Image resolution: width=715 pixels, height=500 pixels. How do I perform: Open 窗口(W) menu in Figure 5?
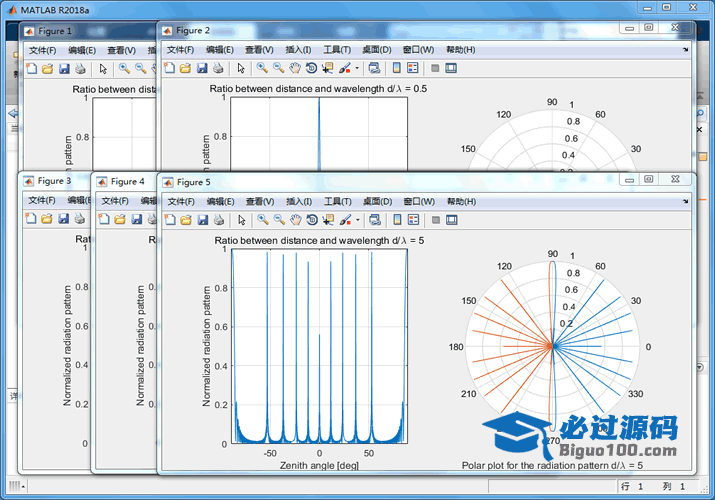click(419, 201)
